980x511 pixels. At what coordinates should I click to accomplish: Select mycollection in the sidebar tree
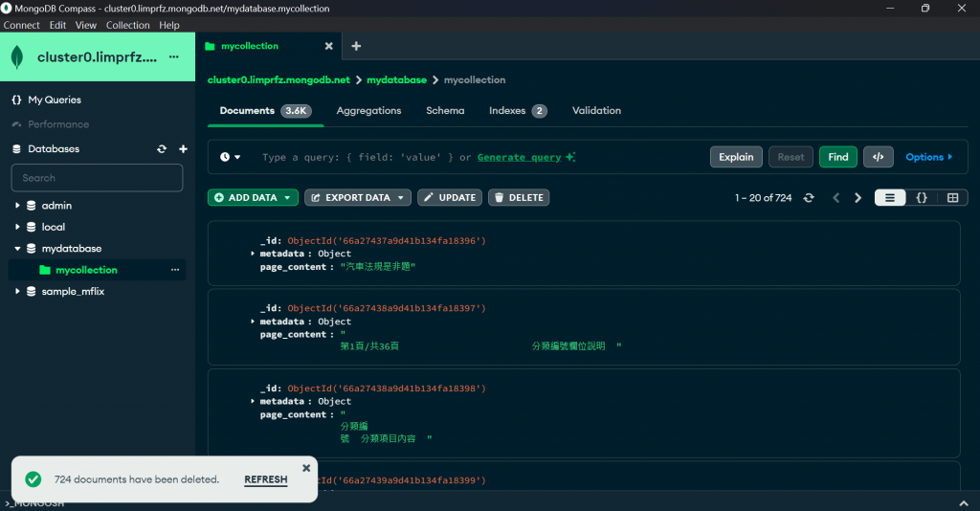pyautogui.click(x=86, y=270)
